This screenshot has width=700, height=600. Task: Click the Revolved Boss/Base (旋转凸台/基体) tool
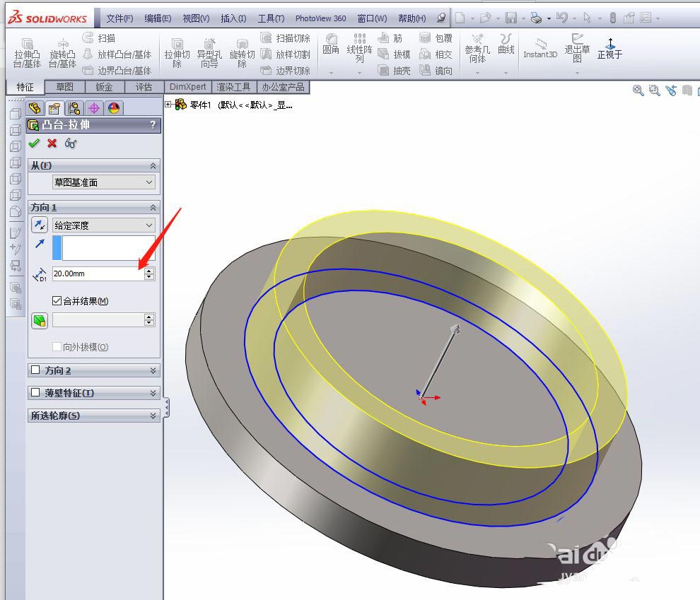pyautogui.click(x=62, y=53)
